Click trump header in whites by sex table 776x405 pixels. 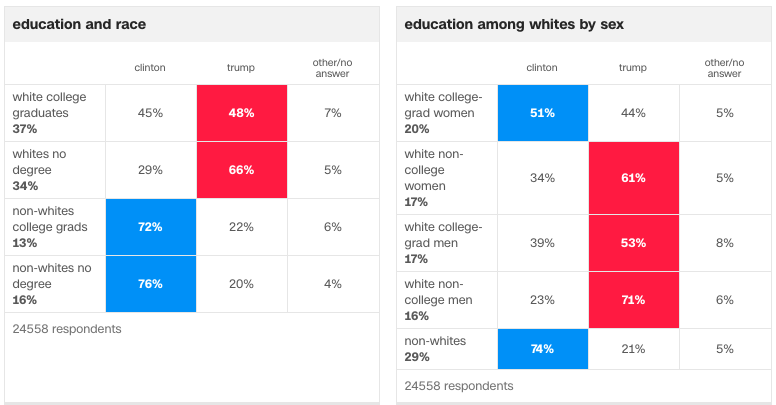point(633,68)
